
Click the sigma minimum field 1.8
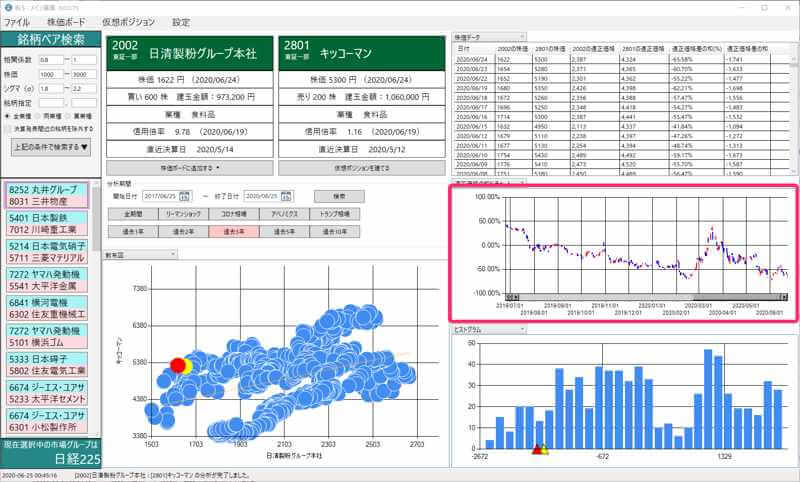coord(52,88)
